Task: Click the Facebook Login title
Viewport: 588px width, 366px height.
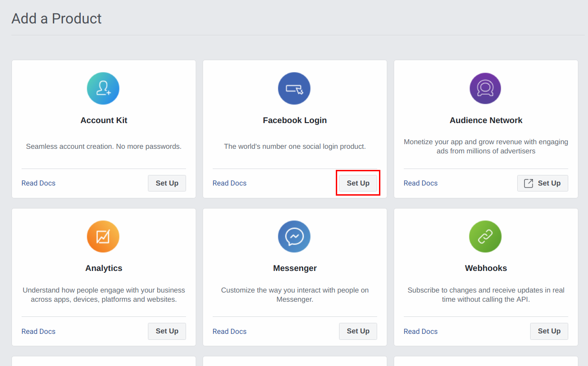Action: pyautogui.click(x=295, y=120)
